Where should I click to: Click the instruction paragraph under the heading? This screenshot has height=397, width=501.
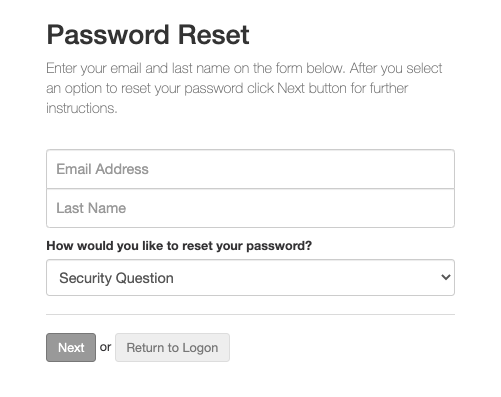click(x=244, y=88)
